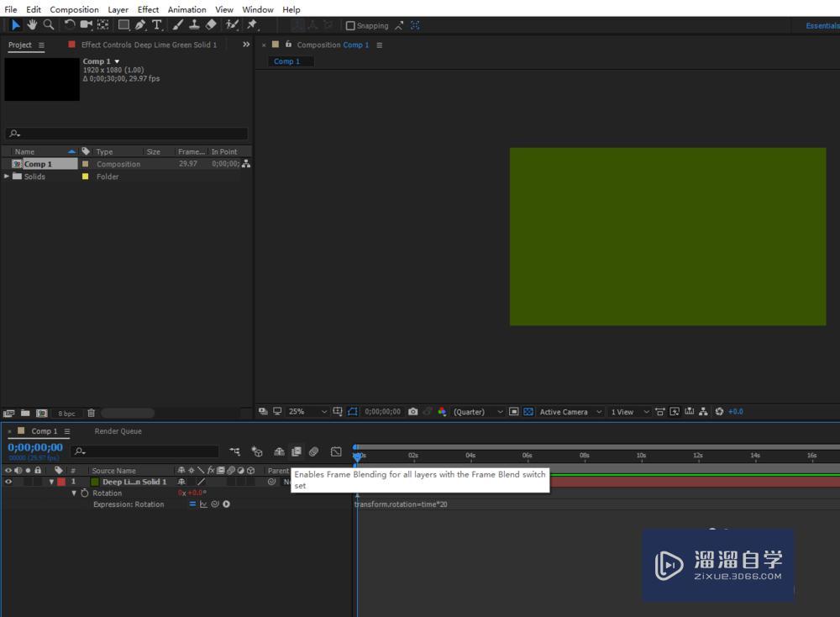Toggle Motion Blur enable switch in timeline
The width and height of the screenshot is (840, 617).
point(314,452)
